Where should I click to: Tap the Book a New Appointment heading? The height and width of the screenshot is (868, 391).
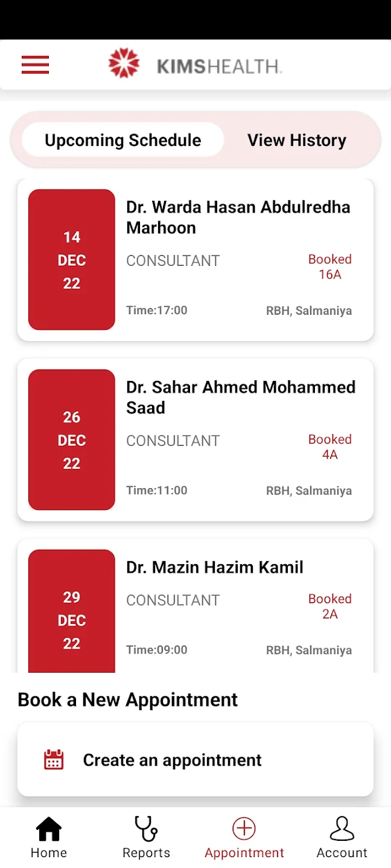(128, 700)
